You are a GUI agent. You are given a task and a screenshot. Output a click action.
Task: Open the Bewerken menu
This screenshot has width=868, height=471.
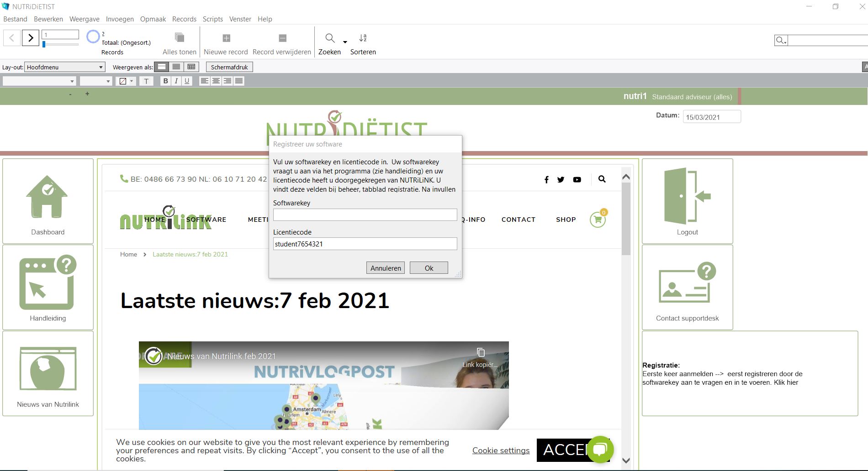click(x=48, y=19)
